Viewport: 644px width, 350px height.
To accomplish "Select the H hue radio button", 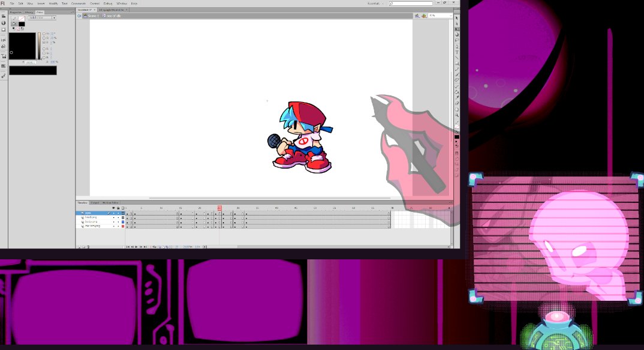I will coord(44,34).
